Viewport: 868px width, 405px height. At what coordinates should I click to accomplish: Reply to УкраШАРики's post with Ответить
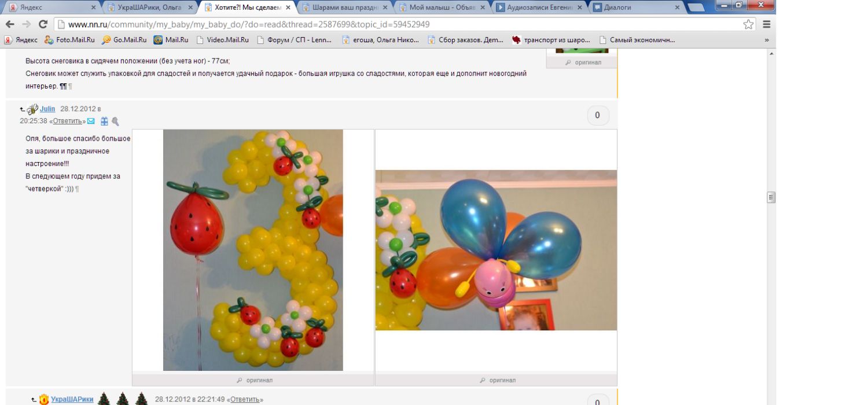pos(245,399)
